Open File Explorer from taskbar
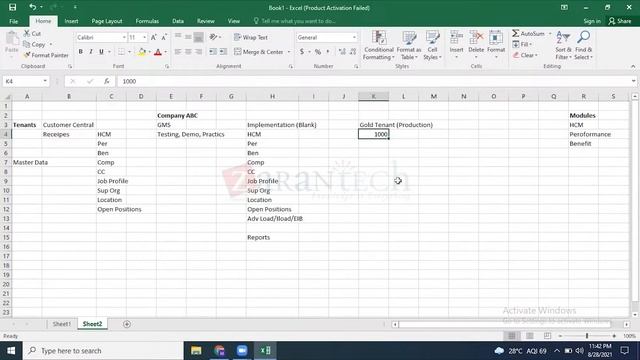Viewport: 640px width, 360px height. pyautogui.click(x=196, y=351)
